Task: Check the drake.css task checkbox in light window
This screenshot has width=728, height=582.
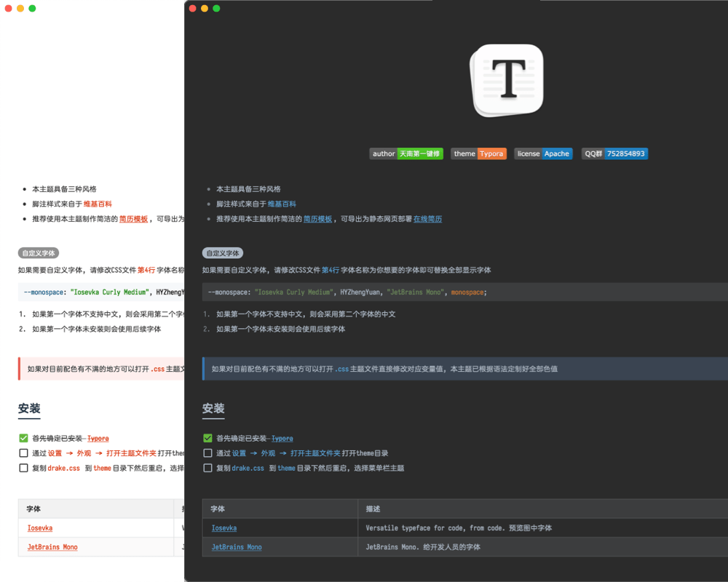Action: (x=23, y=468)
